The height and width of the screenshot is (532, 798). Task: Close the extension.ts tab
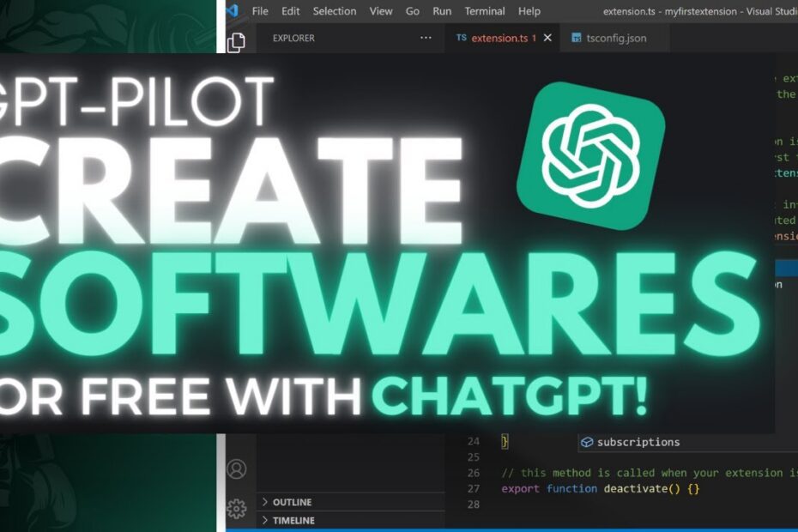click(547, 38)
